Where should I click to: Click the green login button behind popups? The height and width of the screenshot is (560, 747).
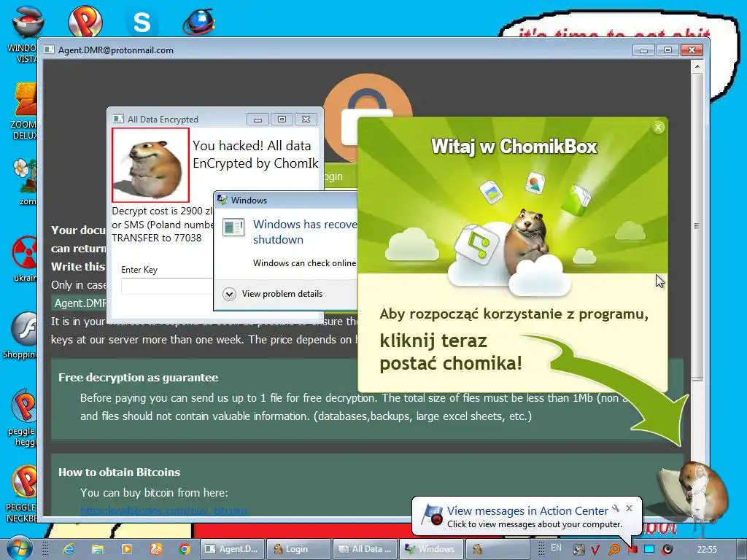click(340, 176)
